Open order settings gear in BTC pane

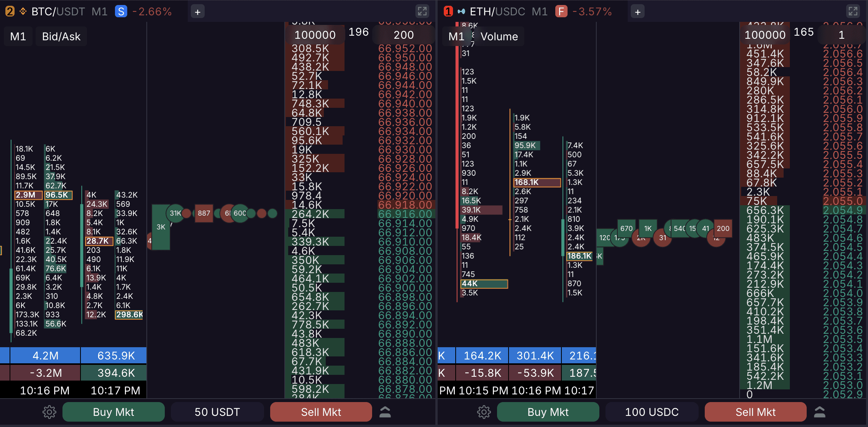[x=49, y=412]
